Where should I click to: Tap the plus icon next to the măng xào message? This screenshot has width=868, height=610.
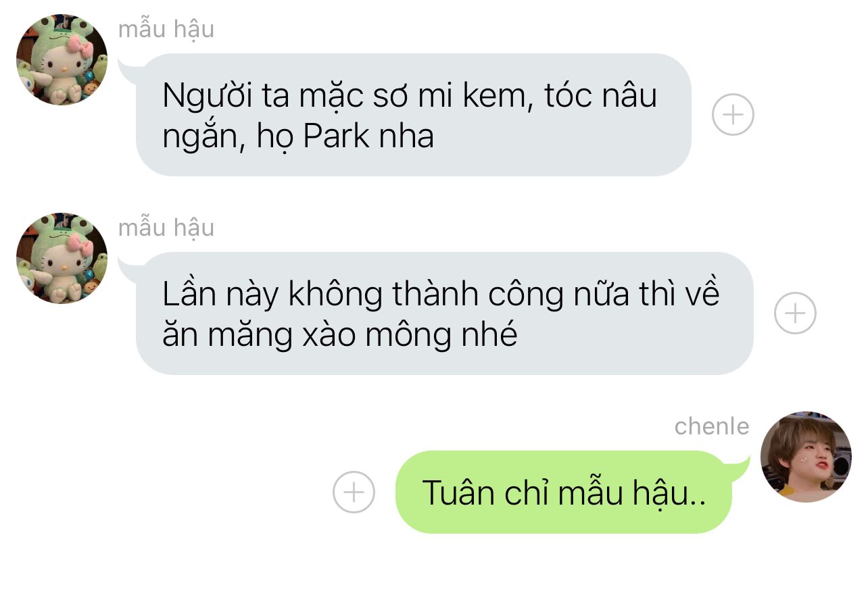point(795,313)
